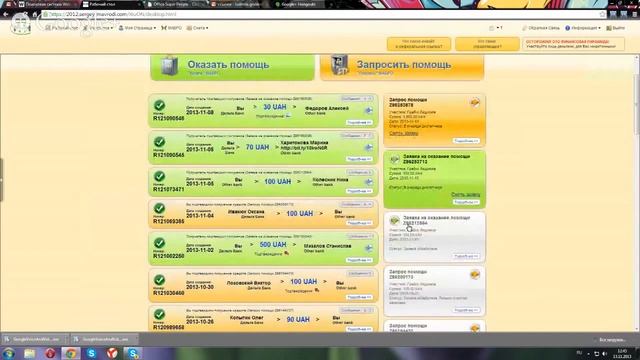Click the green checkmark in the Лозовский Виктор row
The height and width of the screenshot is (360, 640).
point(160,280)
